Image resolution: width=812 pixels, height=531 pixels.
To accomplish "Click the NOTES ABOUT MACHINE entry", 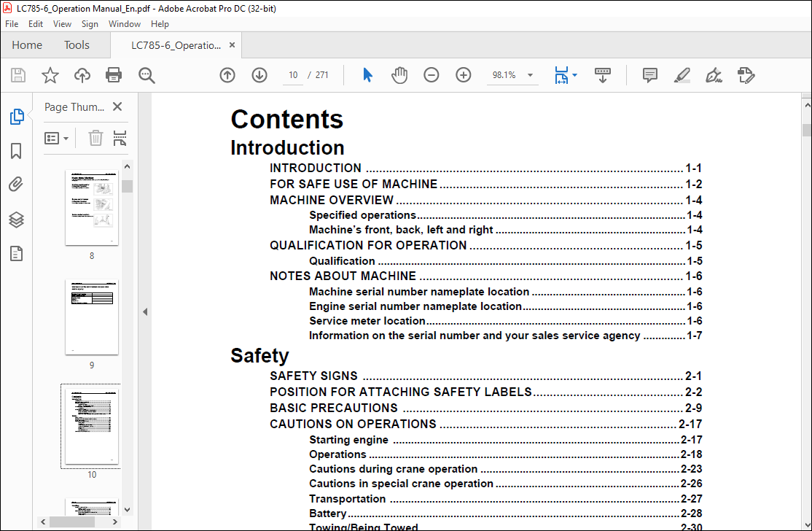I will click(x=485, y=276).
